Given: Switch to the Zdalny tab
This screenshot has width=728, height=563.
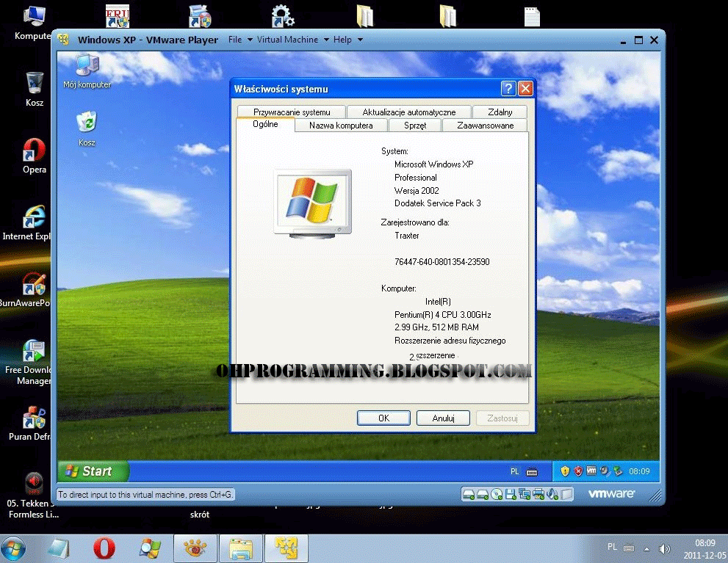Looking at the screenshot, I should pyautogui.click(x=500, y=112).
